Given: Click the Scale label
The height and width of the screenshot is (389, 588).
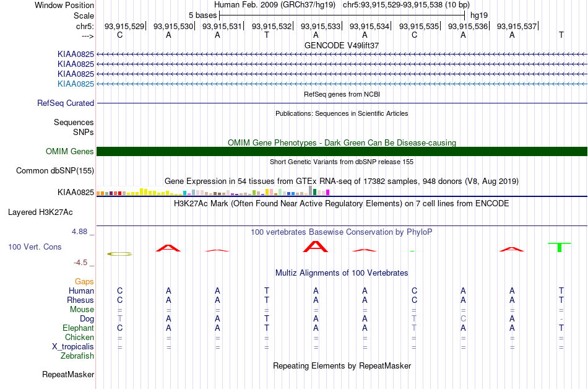Looking at the screenshot, I should 84,15.
